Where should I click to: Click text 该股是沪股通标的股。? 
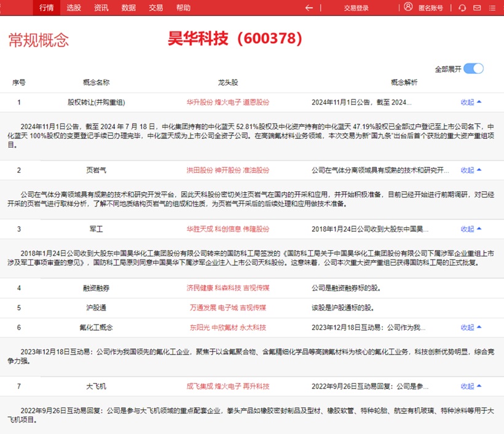coord(342,307)
